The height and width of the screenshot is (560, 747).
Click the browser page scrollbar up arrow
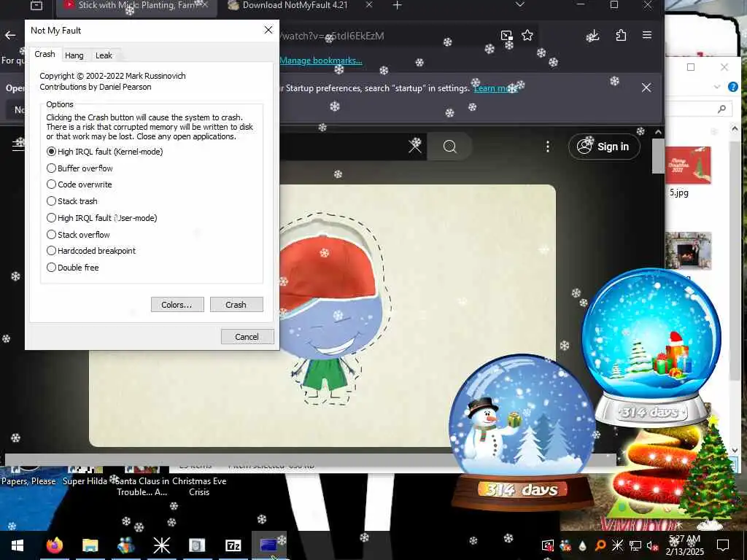[658, 133]
